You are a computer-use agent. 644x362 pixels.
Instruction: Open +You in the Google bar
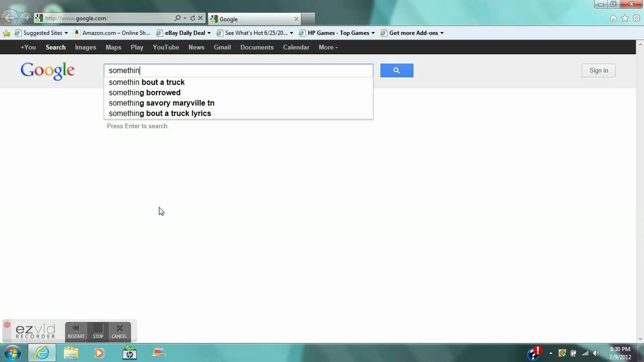tap(28, 47)
